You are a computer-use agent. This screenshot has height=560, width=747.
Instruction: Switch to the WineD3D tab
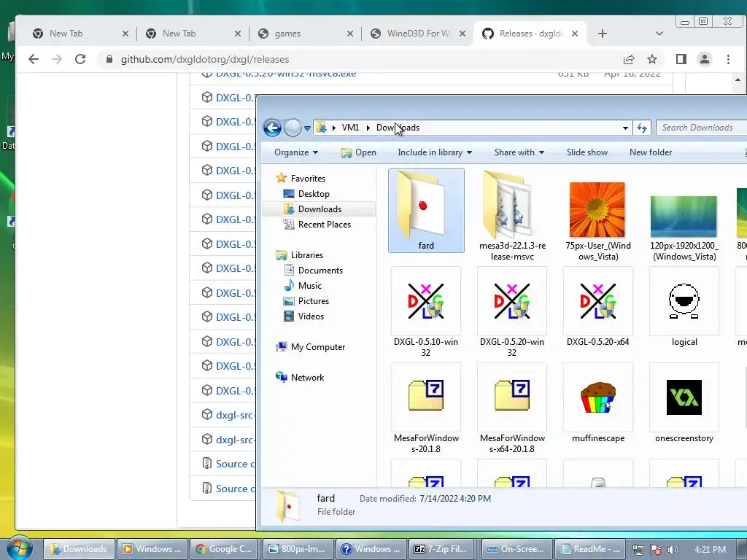pyautogui.click(x=418, y=34)
